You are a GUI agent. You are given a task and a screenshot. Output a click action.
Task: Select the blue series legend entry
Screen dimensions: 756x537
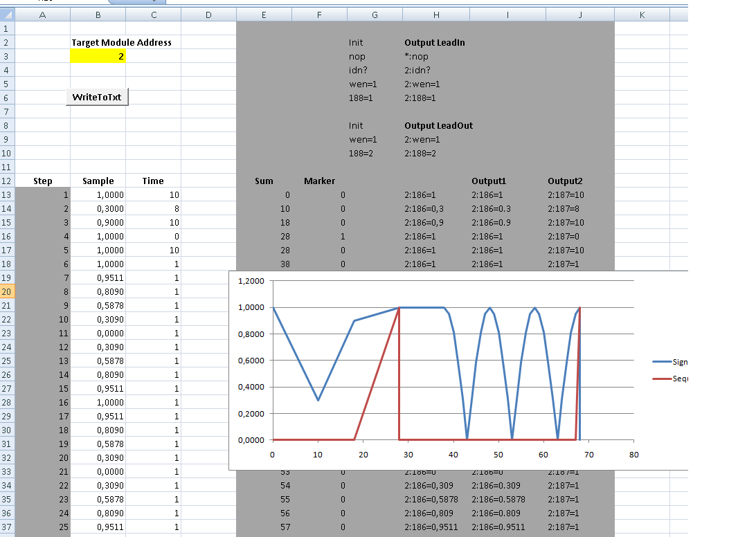pos(669,362)
